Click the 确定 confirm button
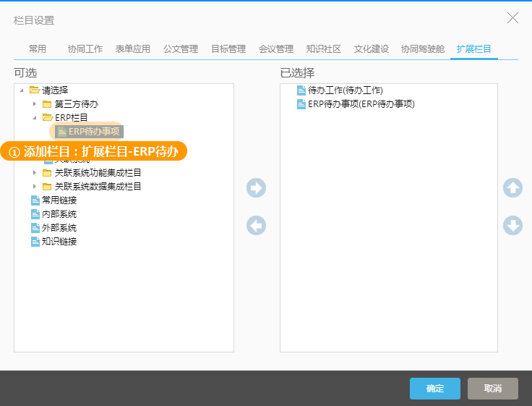This screenshot has height=406, width=532. pyautogui.click(x=434, y=389)
